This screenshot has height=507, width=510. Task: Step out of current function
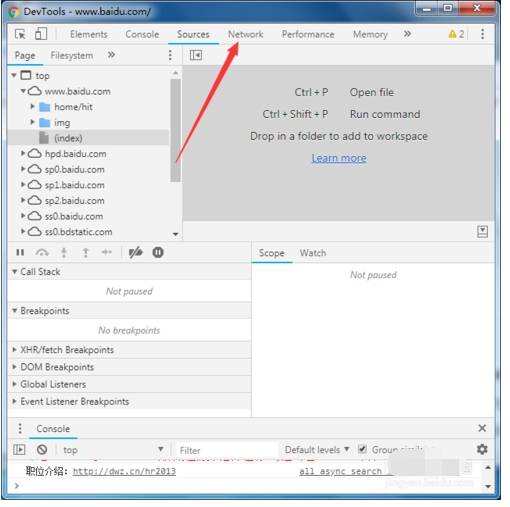86,253
